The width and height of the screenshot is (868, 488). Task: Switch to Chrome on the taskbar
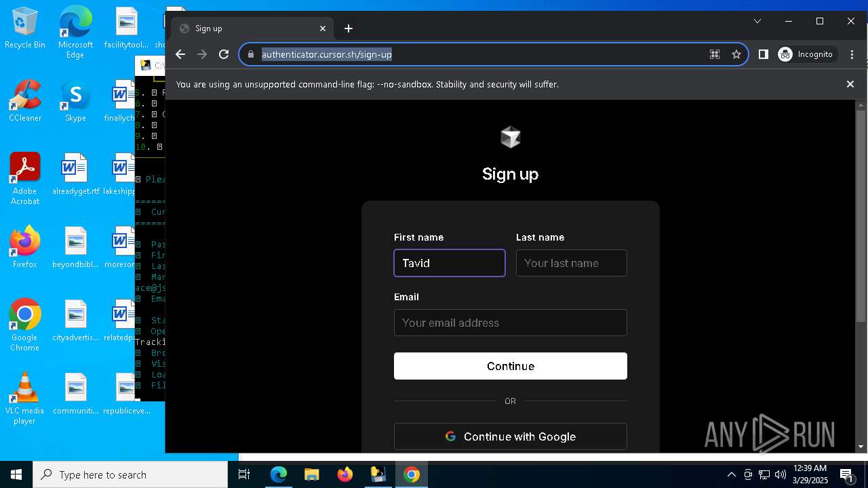[x=412, y=474]
